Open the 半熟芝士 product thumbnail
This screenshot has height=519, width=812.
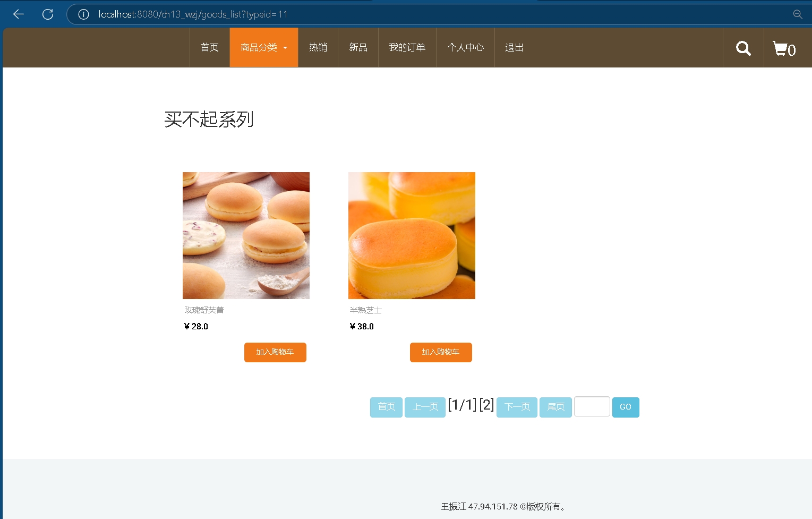(412, 235)
